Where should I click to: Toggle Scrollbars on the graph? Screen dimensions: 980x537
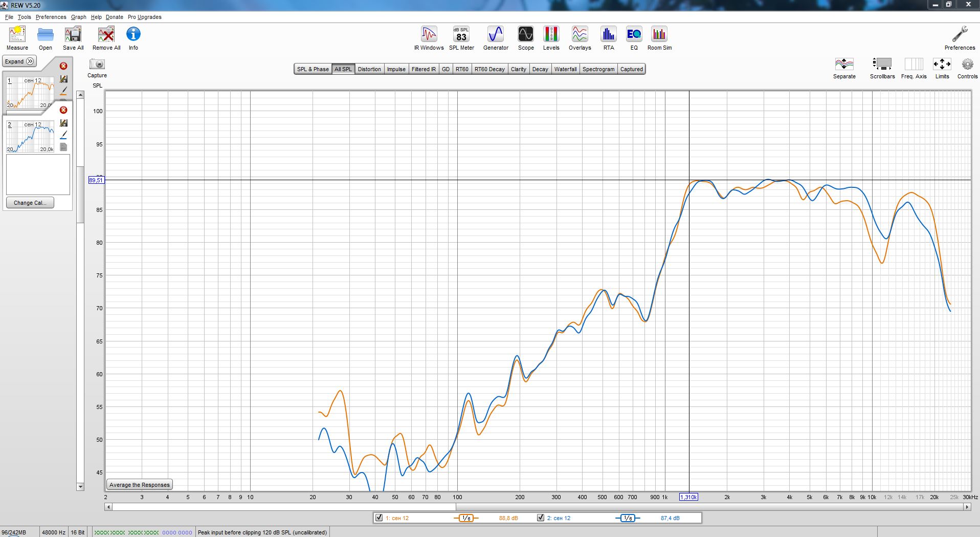pyautogui.click(x=882, y=68)
